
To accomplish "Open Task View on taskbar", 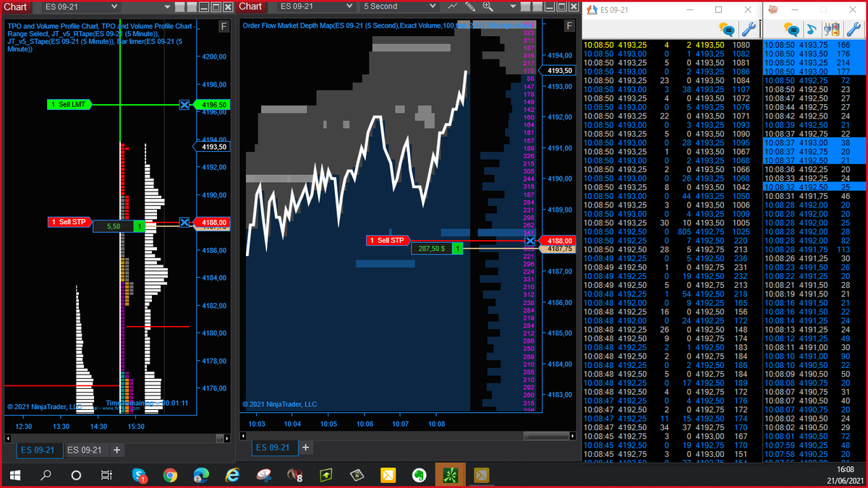I will (106, 475).
